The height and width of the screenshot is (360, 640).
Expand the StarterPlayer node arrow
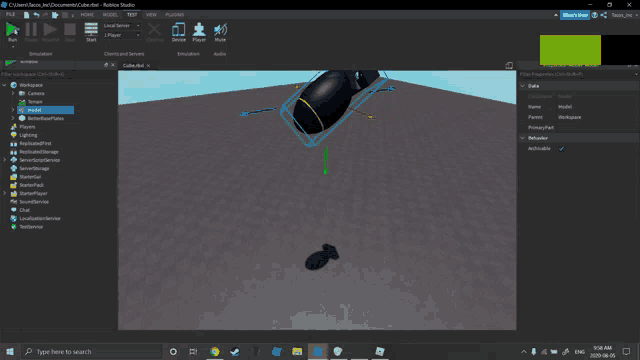[x=4, y=193]
